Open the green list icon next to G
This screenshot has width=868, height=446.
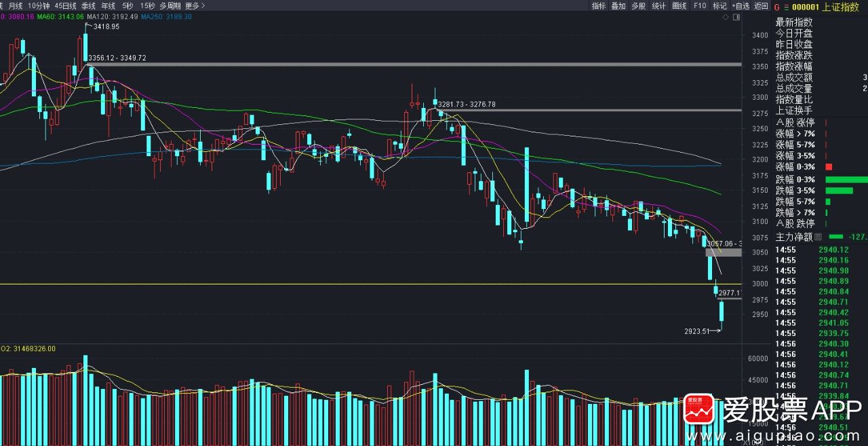click(x=786, y=7)
